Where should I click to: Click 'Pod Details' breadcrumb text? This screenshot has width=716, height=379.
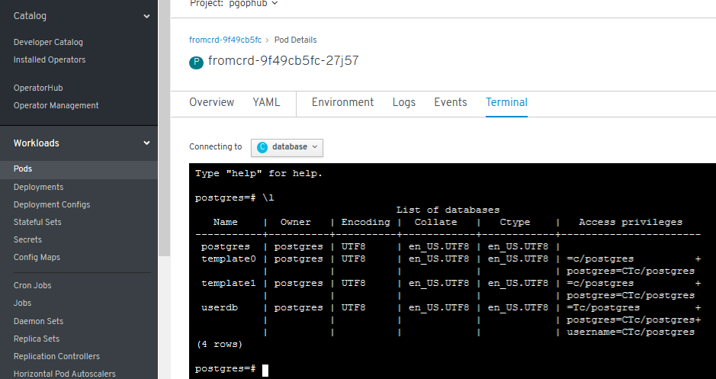click(295, 40)
